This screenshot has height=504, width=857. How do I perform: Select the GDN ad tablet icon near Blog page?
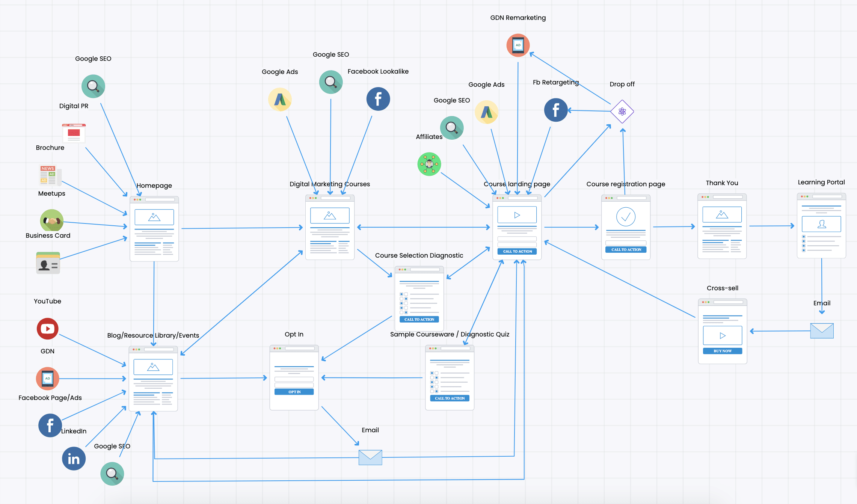pyautogui.click(x=48, y=379)
